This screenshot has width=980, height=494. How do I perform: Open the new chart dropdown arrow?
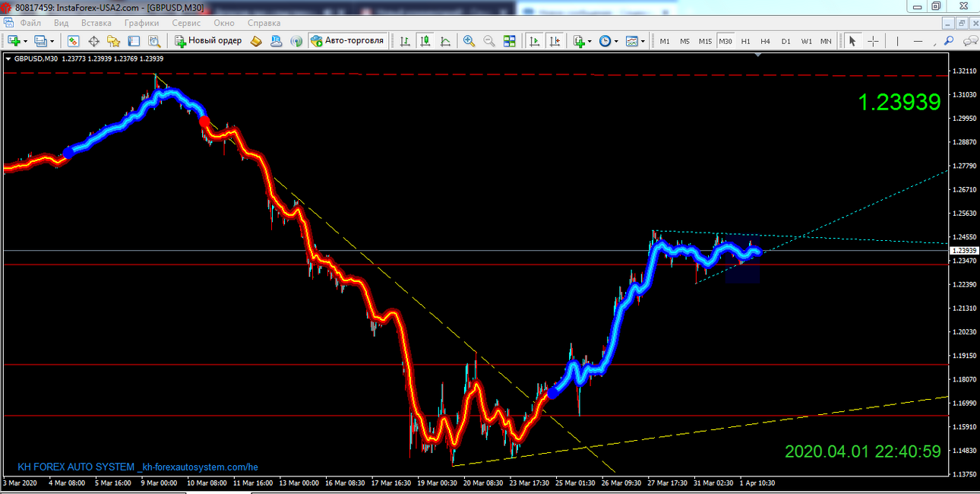[x=25, y=41]
